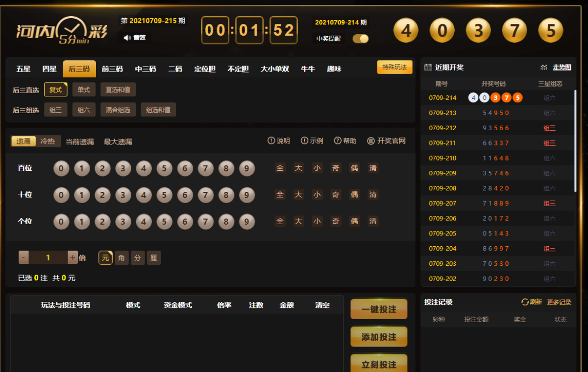Open the 开奖官网 official site icon

tap(371, 141)
